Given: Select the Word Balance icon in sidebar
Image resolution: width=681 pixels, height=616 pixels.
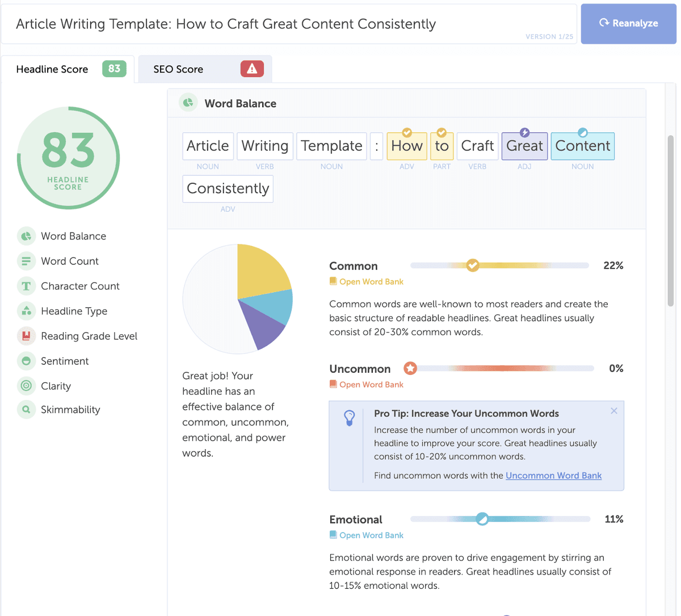Looking at the screenshot, I should point(27,236).
